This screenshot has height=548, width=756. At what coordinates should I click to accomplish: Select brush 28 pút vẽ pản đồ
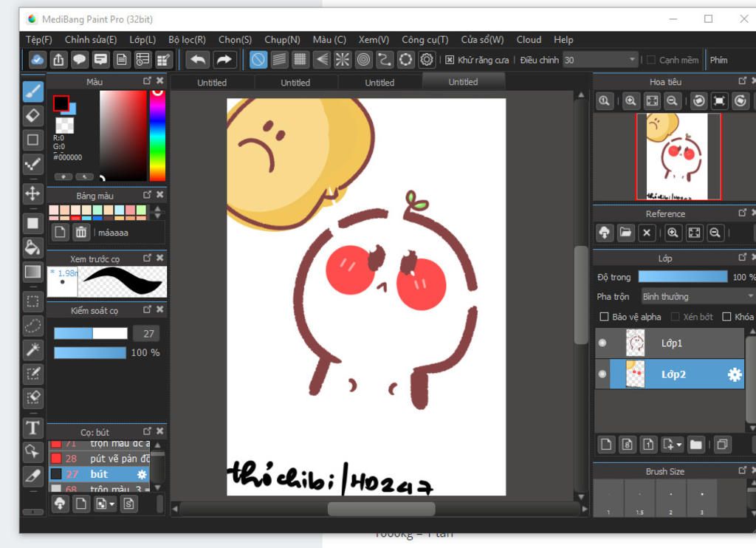[100, 459]
